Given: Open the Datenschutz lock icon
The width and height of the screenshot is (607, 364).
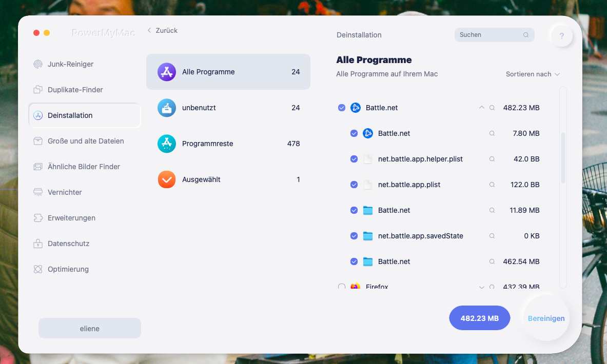Looking at the screenshot, I should 38,244.
